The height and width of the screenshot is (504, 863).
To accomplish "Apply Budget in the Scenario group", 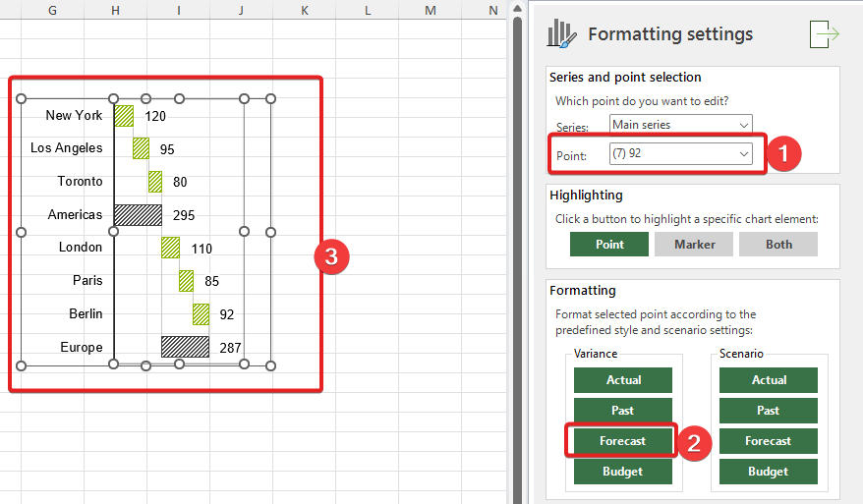I will pos(769,472).
